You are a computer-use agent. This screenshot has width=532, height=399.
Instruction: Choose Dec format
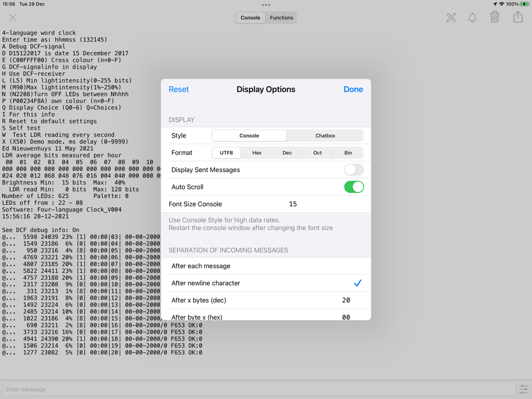[287, 153]
